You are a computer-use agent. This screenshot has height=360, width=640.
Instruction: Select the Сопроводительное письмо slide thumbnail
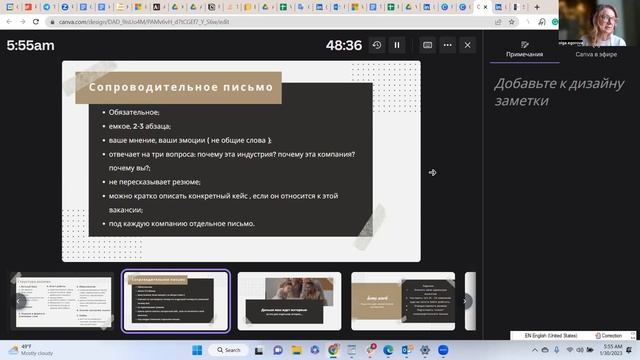[176, 301]
